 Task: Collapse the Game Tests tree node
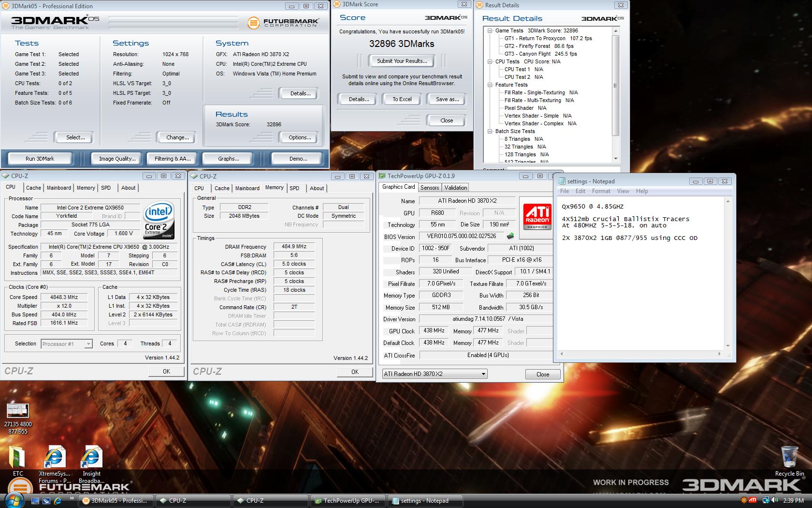[490, 30]
